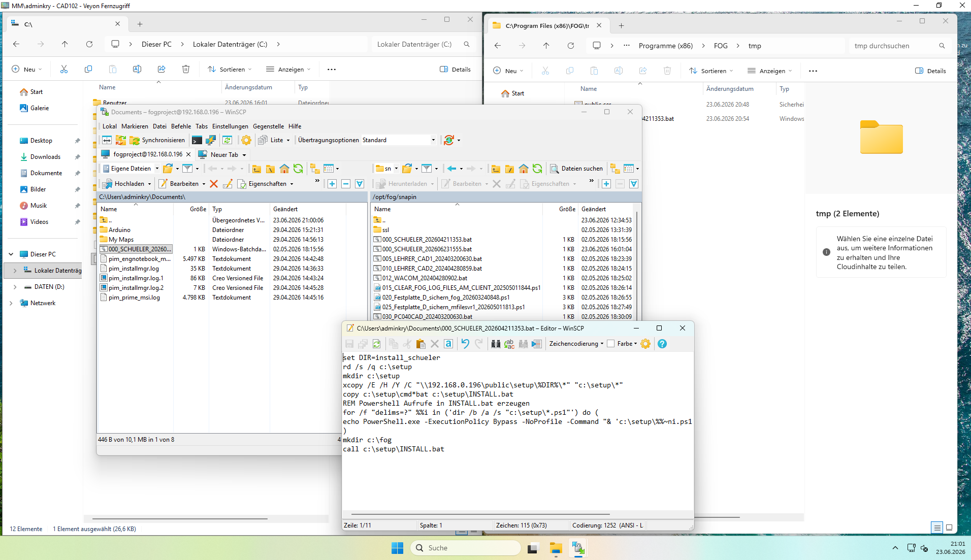Open Windows Start button on taskbar

397,548
